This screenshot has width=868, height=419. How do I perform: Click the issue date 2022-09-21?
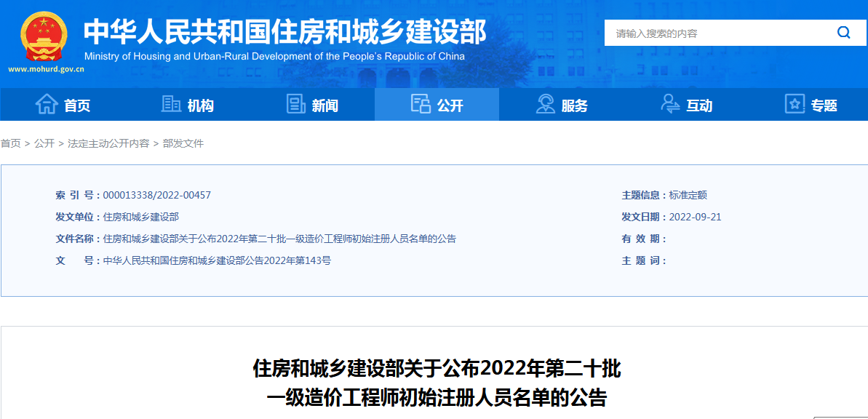[x=696, y=217]
